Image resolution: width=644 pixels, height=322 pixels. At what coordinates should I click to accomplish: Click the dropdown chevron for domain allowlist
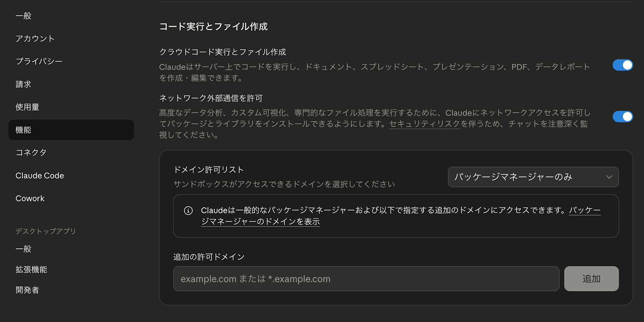pyautogui.click(x=609, y=177)
